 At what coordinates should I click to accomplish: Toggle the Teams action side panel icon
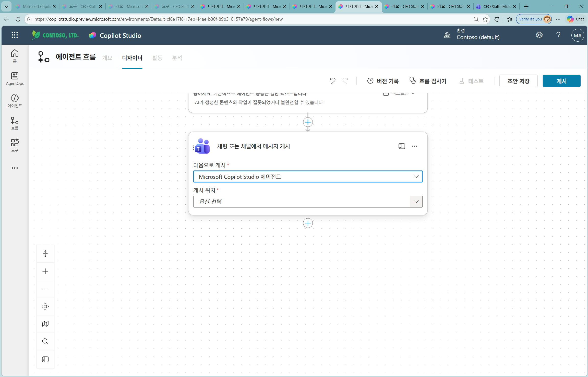click(402, 146)
